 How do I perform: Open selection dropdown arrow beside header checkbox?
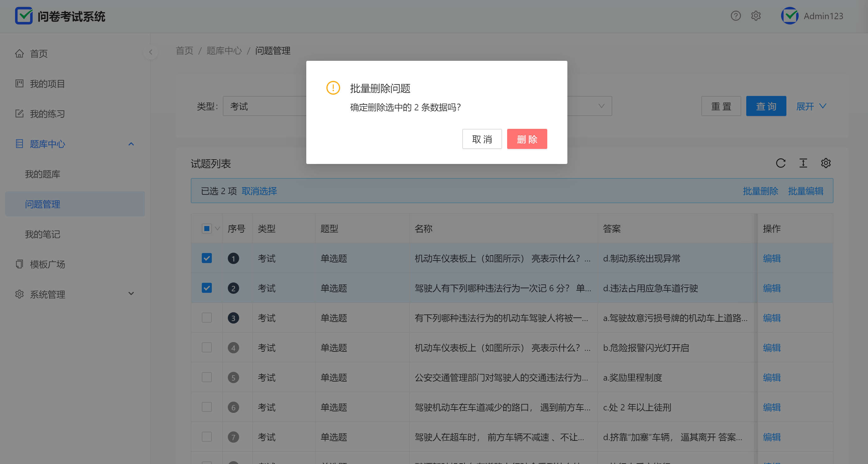(x=217, y=229)
